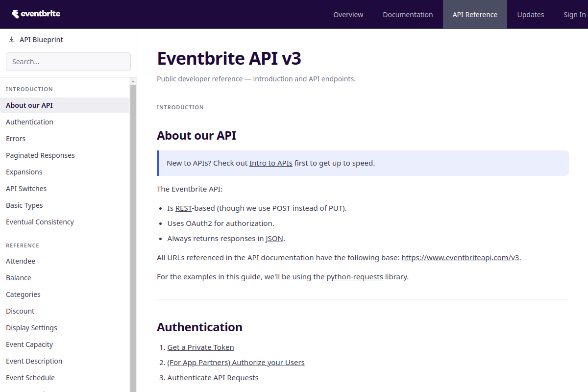Image resolution: width=588 pixels, height=392 pixels.
Task: Click the API Blueprint download icon
Action: point(12,40)
